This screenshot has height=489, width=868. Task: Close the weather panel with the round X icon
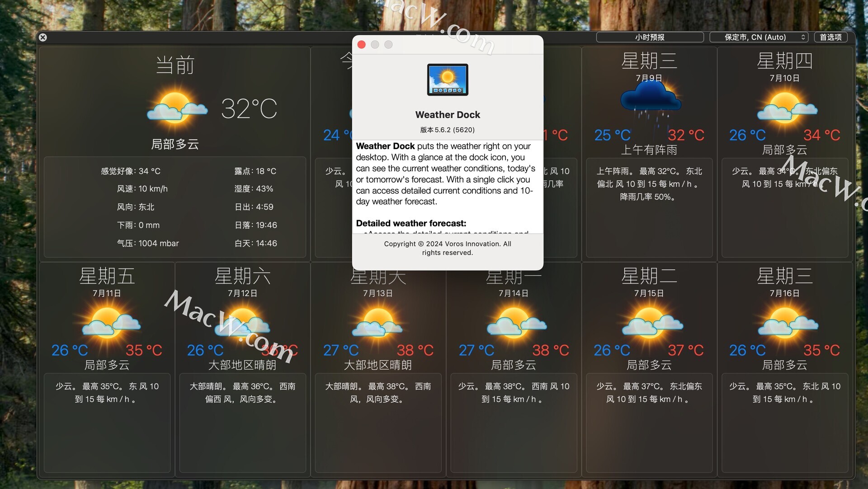pyautogui.click(x=42, y=38)
